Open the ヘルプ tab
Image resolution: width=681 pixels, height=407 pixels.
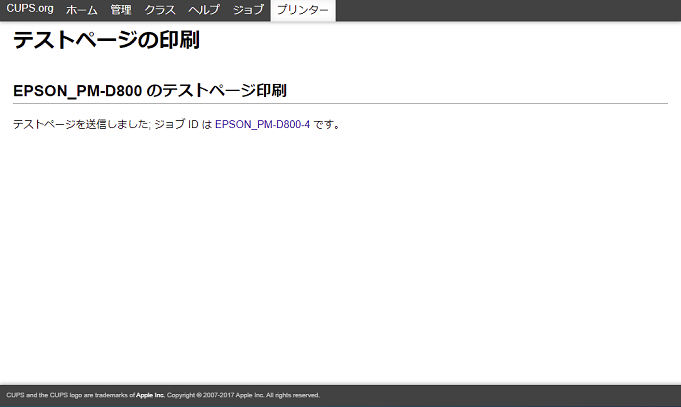(204, 10)
